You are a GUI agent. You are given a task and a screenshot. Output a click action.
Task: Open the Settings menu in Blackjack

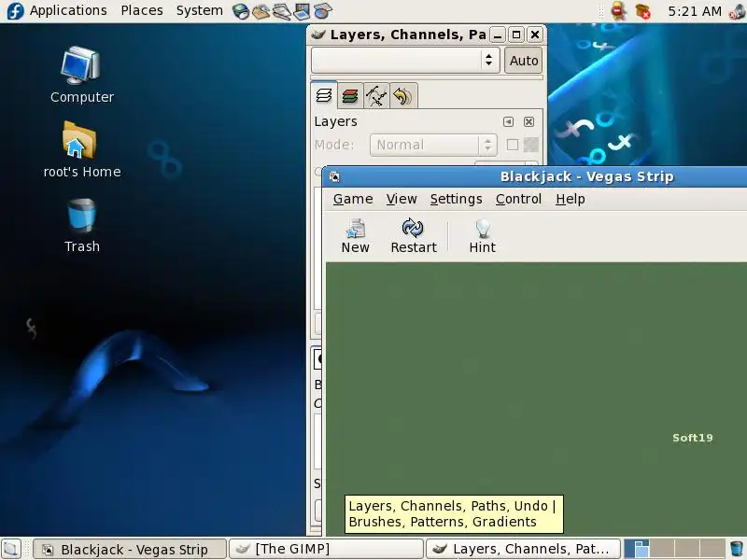click(456, 199)
